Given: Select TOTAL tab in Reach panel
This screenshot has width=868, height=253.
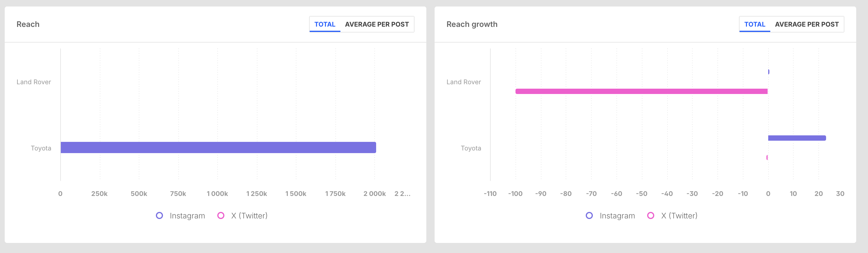Looking at the screenshot, I should coord(325,24).
